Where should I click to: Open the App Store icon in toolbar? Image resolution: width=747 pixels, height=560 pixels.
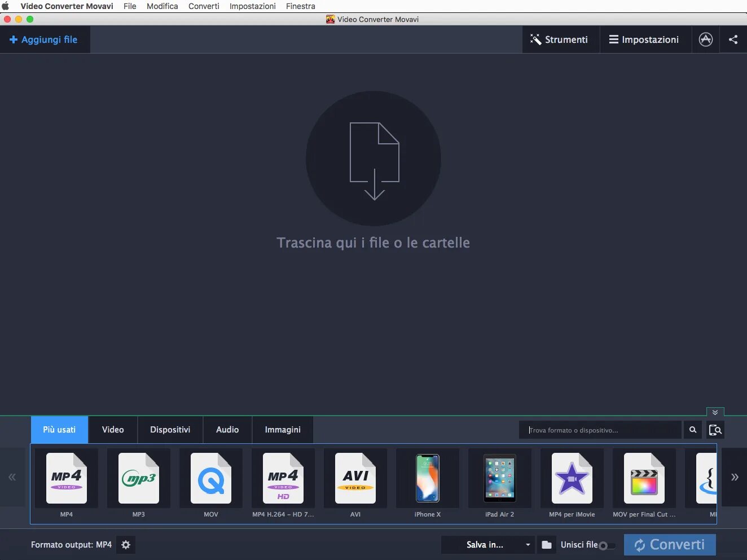pos(706,39)
